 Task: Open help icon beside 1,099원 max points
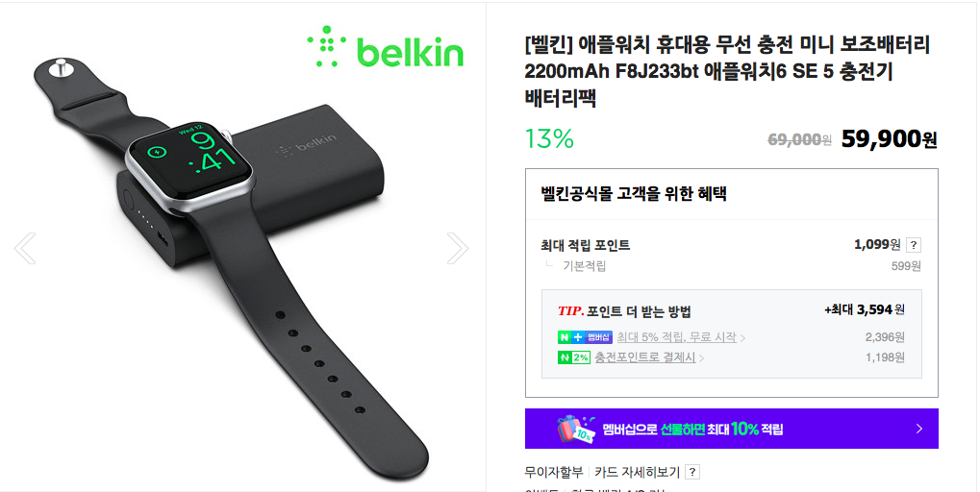913,245
